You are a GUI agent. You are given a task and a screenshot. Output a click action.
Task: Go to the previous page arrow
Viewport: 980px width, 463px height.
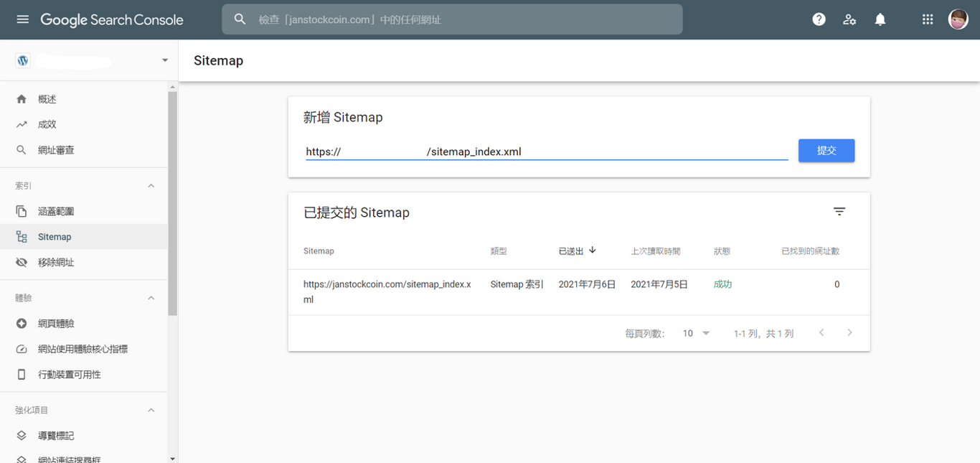(x=821, y=332)
